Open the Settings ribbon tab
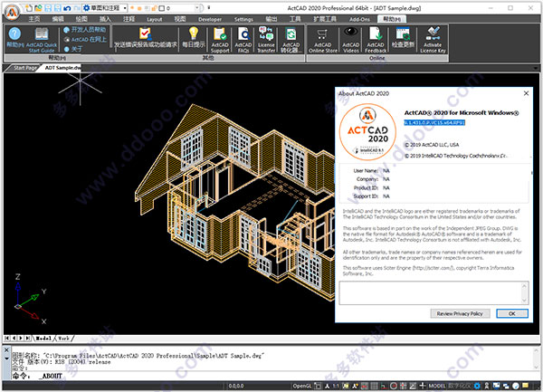This screenshot has width=543, height=392. [243, 19]
